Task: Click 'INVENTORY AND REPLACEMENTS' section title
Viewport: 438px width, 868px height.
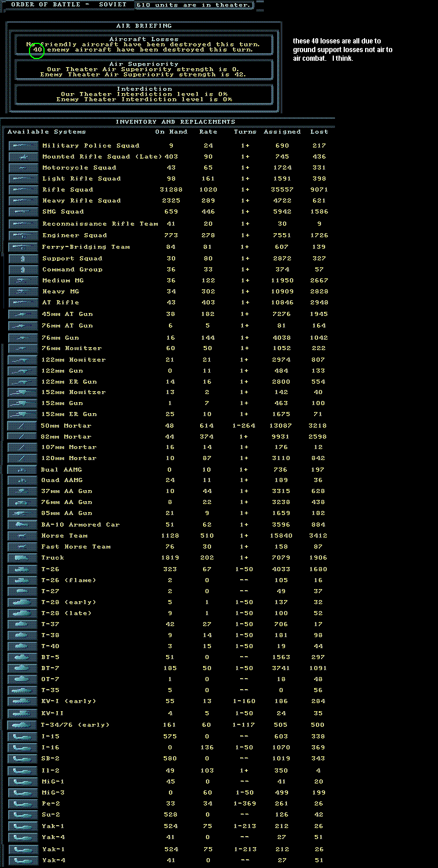Action: (x=175, y=122)
